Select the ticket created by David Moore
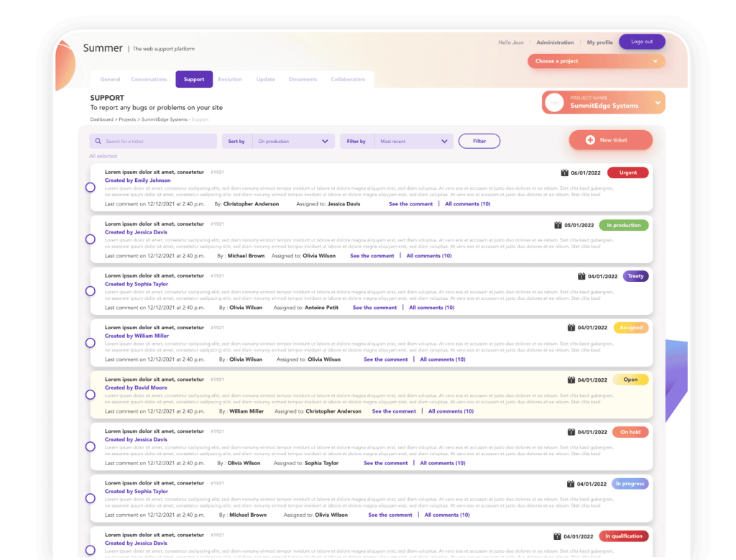 click(91, 395)
